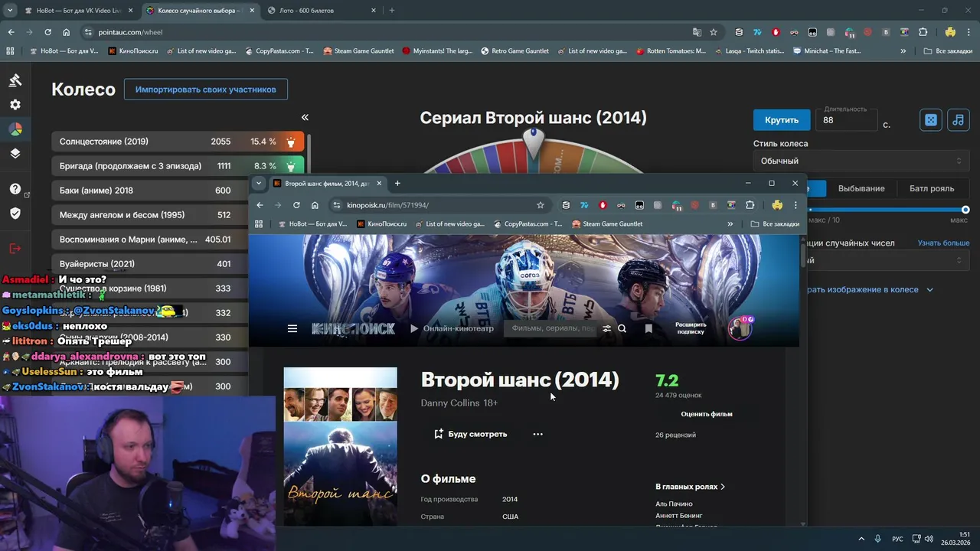The image size is (980, 551).
Task: Go back in the Kinopoisk window
Action: [x=260, y=205]
